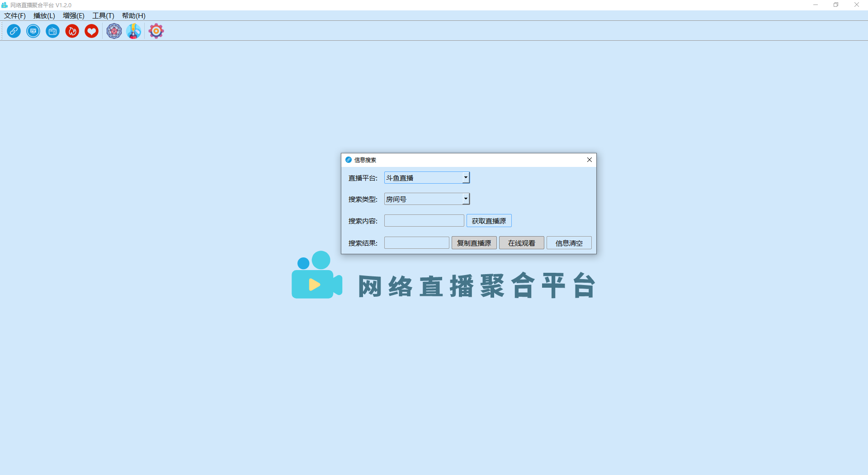Open the 文件(F) menu
Screen dimensions: 868x475
coord(15,16)
